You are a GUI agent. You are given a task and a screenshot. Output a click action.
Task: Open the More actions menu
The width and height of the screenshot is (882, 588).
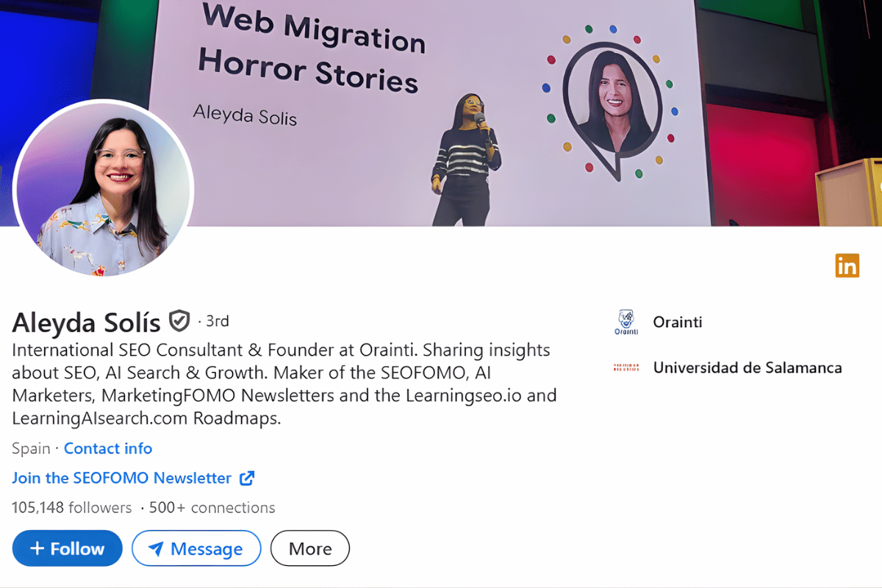pyautogui.click(x=309, y=548)
